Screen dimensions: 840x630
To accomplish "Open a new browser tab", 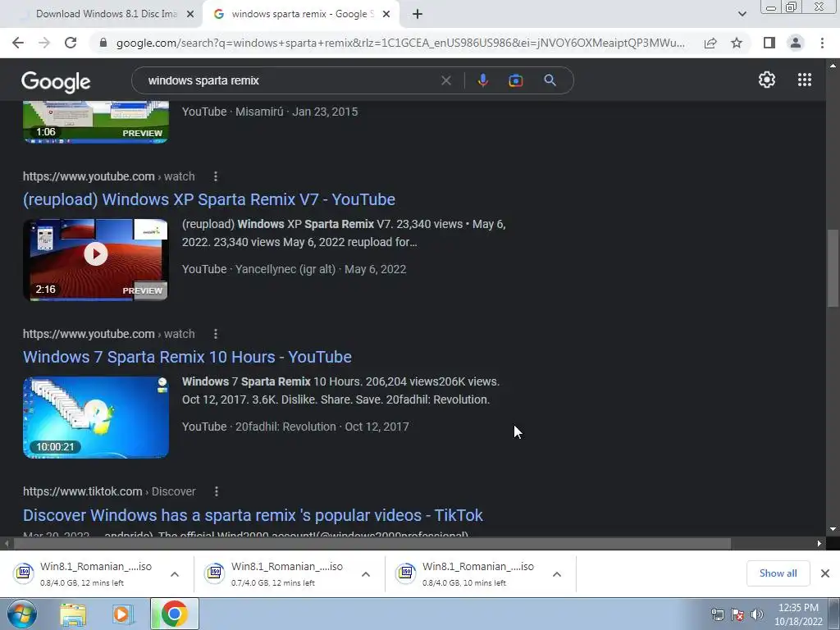I will 418,15.
